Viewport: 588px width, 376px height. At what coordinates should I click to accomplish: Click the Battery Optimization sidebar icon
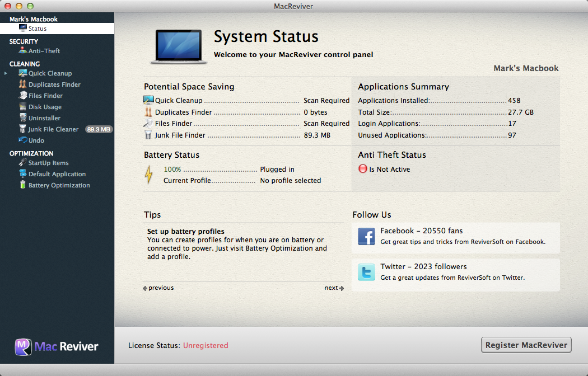coord(22,185)
